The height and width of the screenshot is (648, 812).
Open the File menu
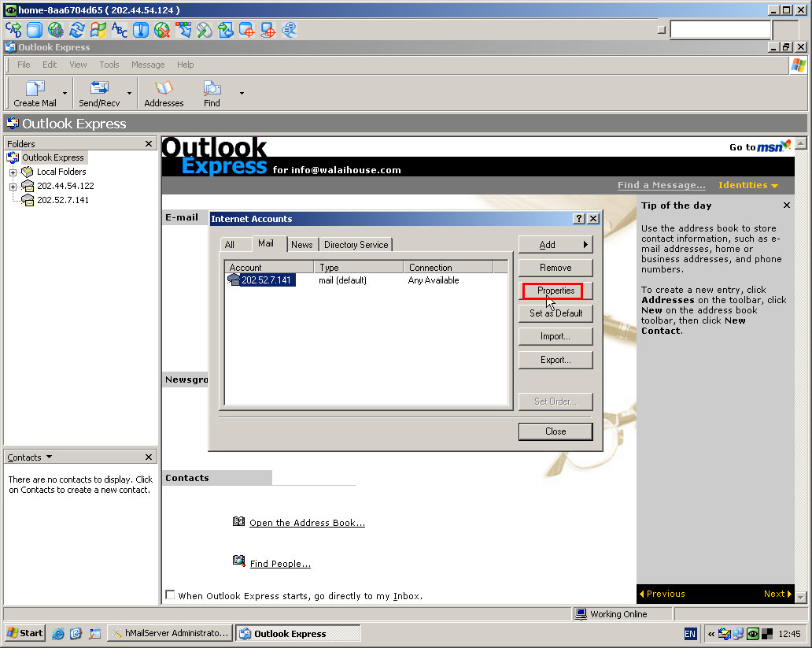pyautogui.click(x=24, y=65)
